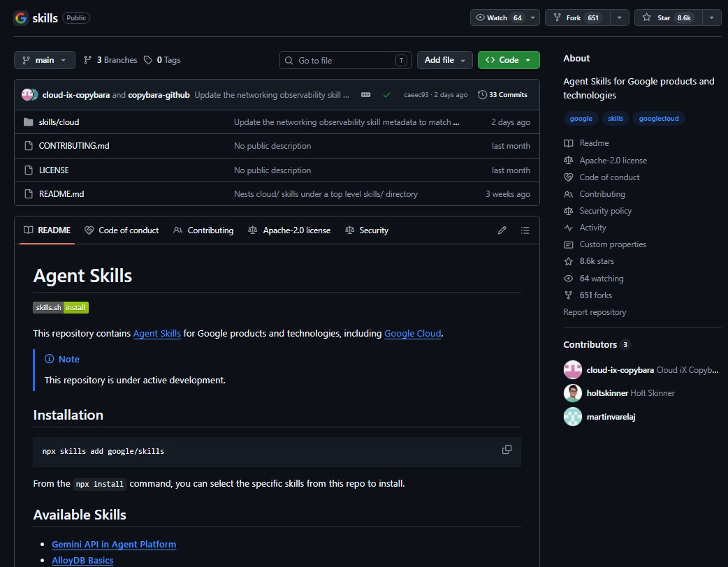Switch to the Contributing tab
This screenshot has height=567, width=728.
(x=203, y=230)
